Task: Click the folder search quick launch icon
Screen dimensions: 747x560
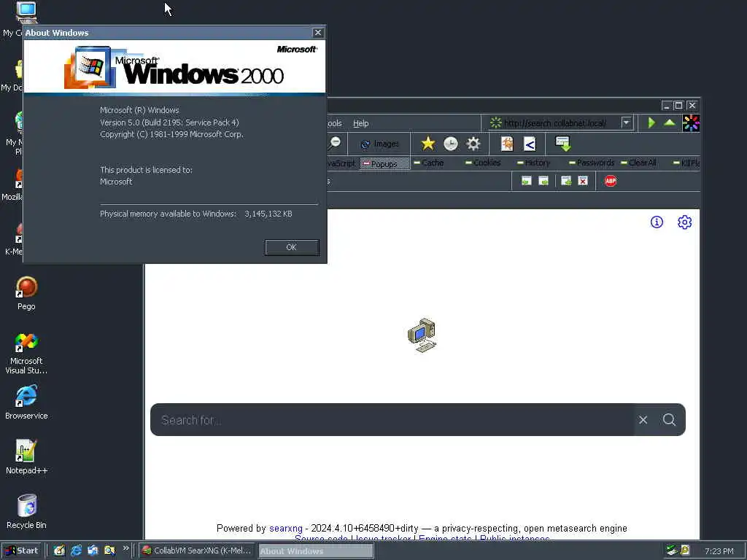Action: click(109, 551)
